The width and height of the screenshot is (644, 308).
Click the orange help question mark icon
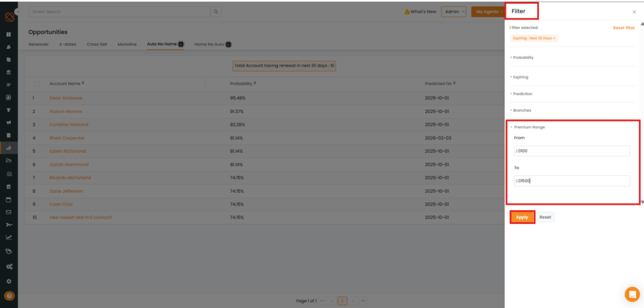[x=9, y=295]
